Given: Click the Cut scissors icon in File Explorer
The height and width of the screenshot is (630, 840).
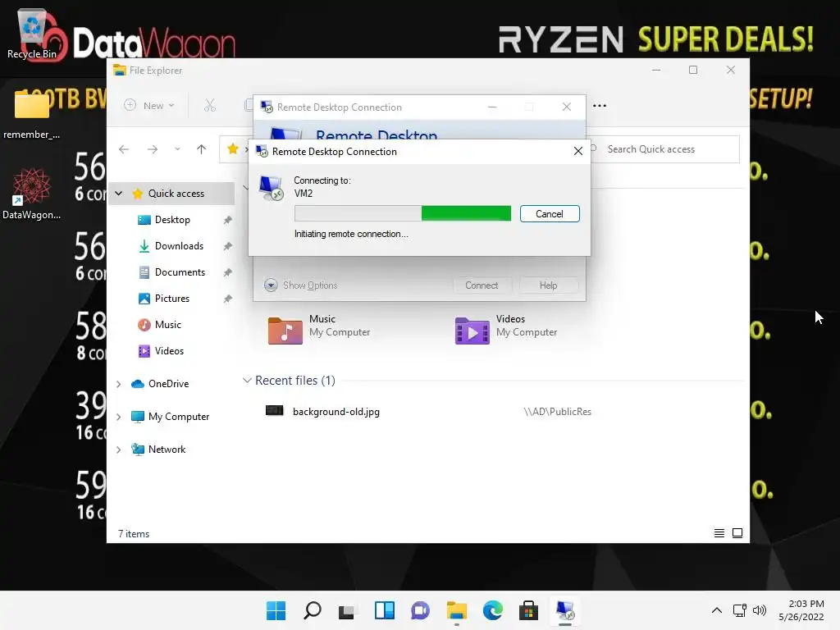Looking at the screenshot, I should [210, 106].
